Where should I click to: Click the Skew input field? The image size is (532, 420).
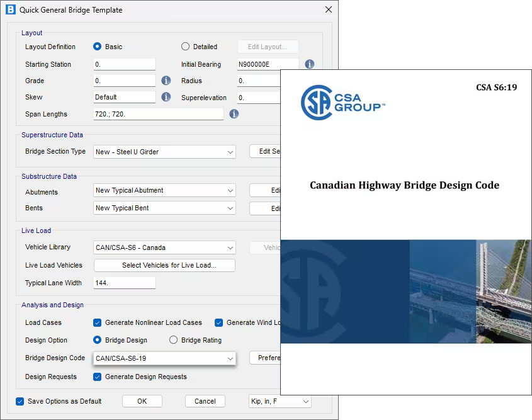pos(125,97)
